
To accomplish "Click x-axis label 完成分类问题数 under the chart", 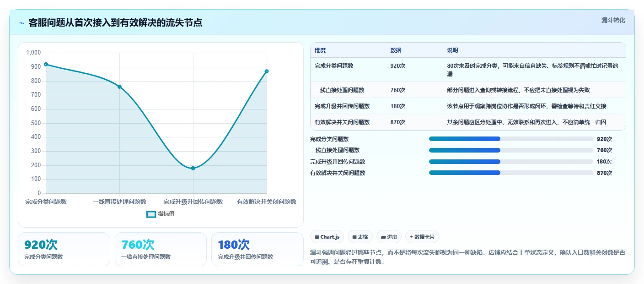I will (46, 202).
